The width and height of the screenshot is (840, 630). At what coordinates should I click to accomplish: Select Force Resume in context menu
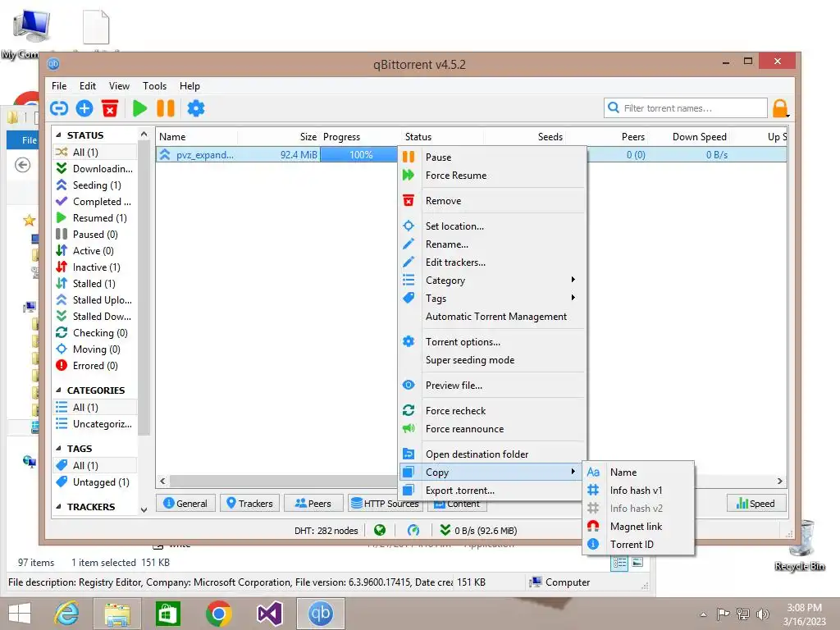[x=493, y=176]
